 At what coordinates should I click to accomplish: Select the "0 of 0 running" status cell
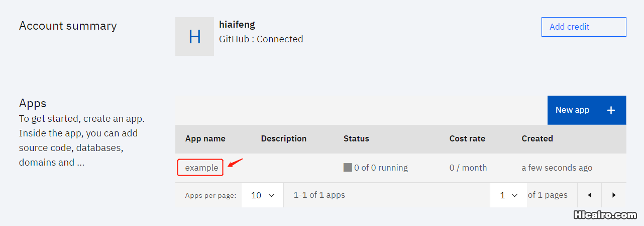point(380,168)
